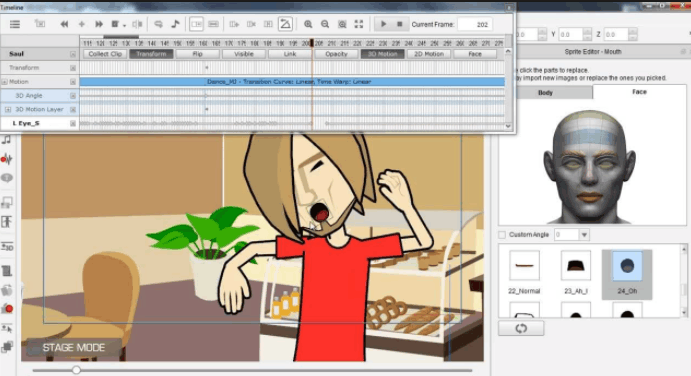Expand the Motion track
Viewport: 691px width, 376px height.
[x=4, y=82]
